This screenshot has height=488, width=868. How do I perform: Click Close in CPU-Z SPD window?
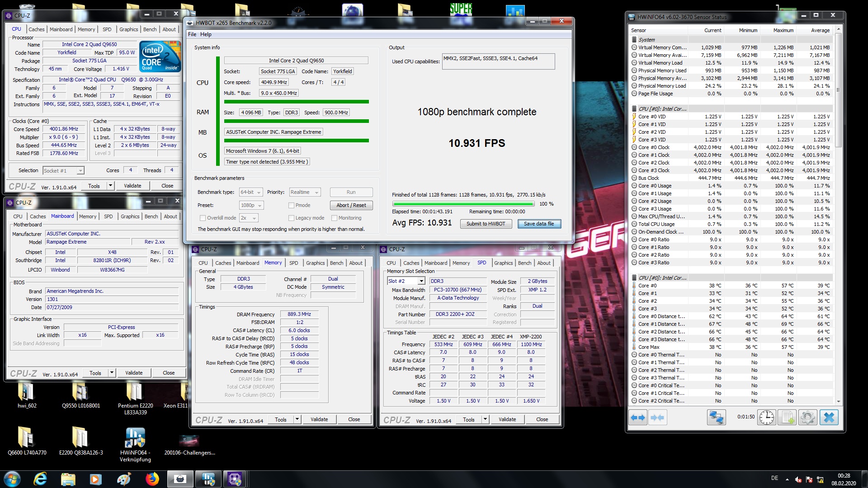[542, 419]
